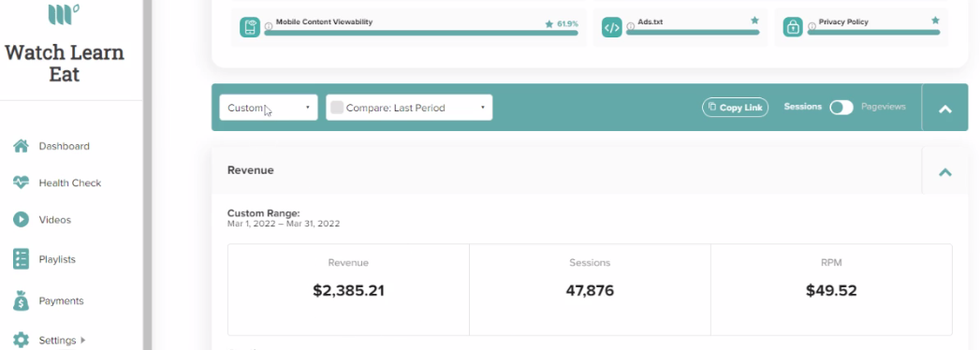
Task: Click the Videos play icon
Action: 21,220
